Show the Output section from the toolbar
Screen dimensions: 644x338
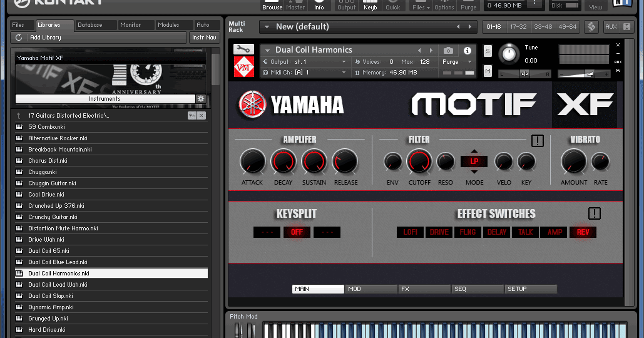[346, 6]
